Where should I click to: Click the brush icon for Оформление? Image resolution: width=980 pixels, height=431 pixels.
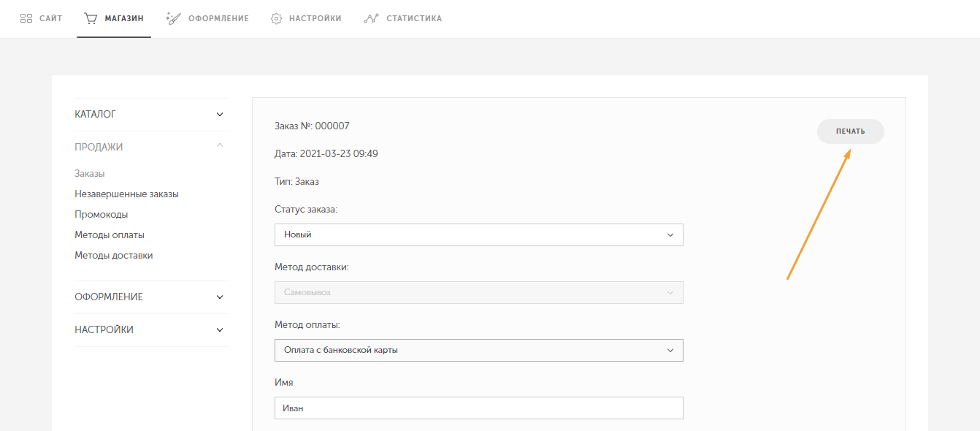coord(173,18)
